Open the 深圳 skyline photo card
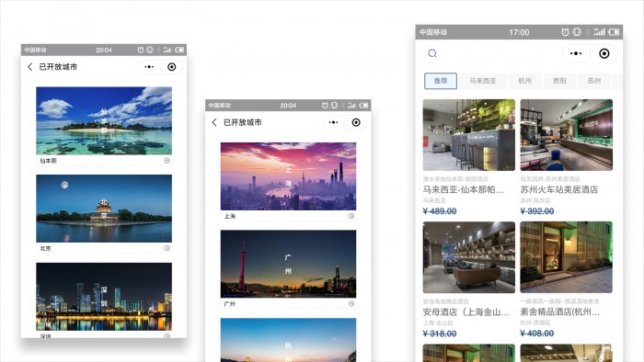The height and width of the screenshot is (362, 644). (104, 297)
